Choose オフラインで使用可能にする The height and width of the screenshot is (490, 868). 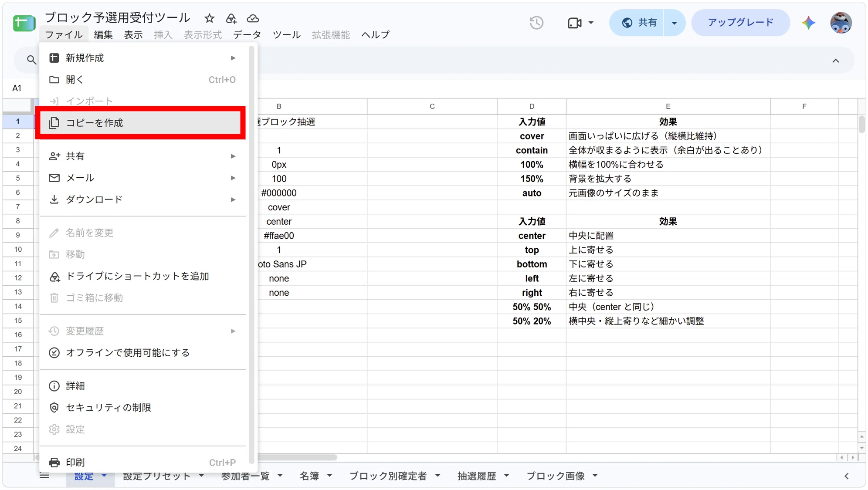click(143, 352)
